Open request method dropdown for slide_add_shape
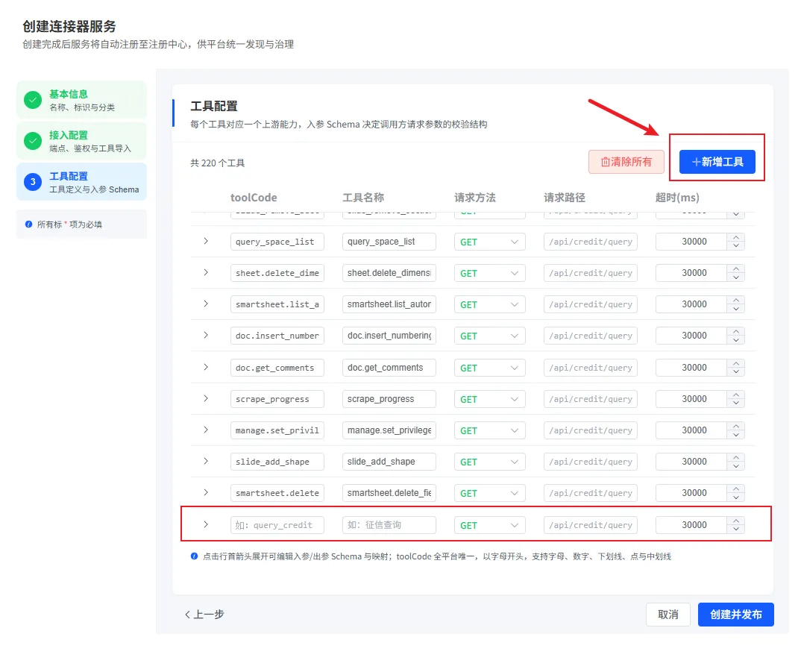 click(489, 462)
